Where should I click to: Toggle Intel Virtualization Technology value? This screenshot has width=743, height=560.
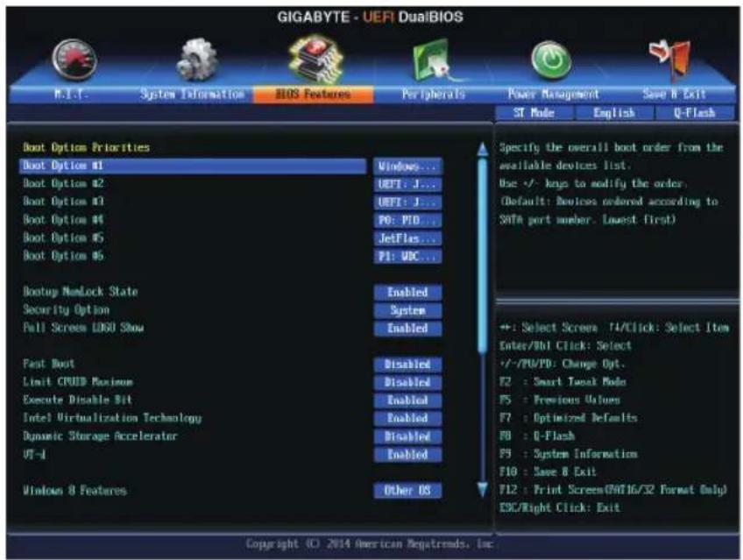[x=407, y=418]
